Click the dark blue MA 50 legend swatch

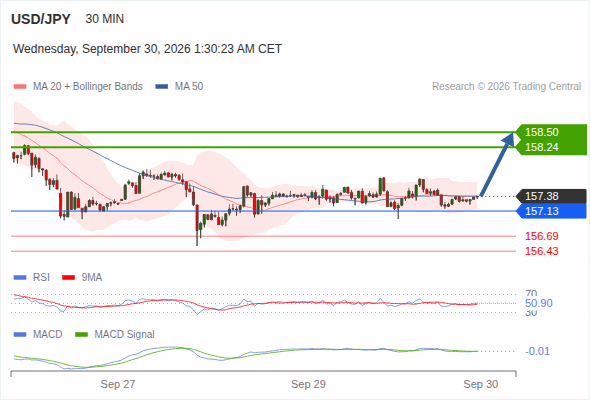pos(162,87)
